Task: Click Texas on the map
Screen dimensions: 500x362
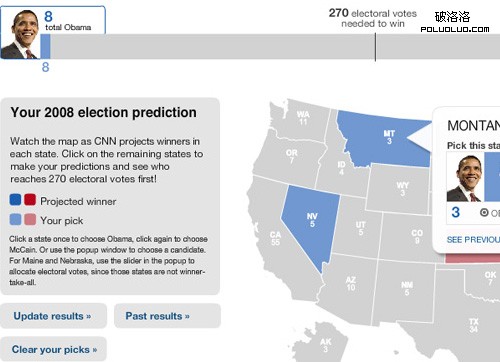Action: 473,325
